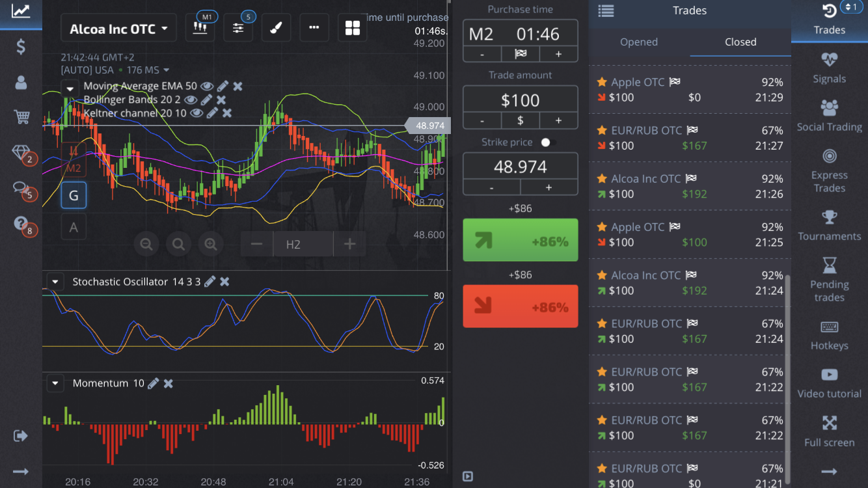The width and height of the screenshot is (868, 488).
Task: Click the closed trades list scrollbar
Action: coord(787,381)
